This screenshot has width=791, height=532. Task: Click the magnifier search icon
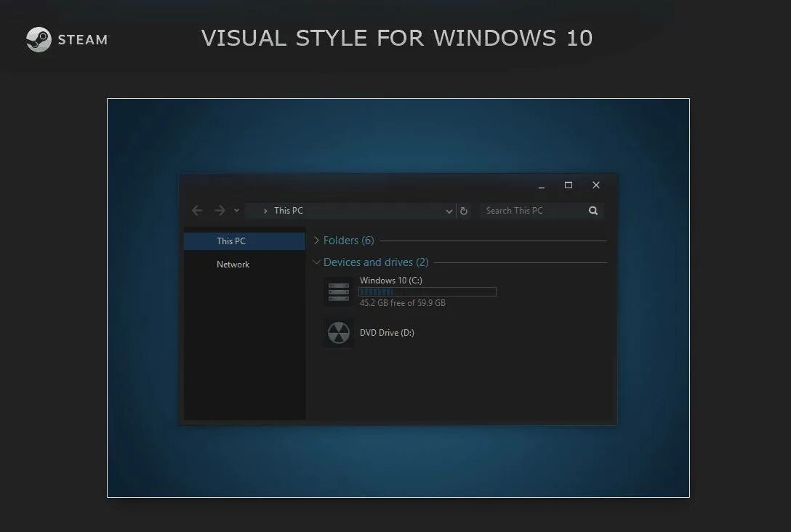593,211
